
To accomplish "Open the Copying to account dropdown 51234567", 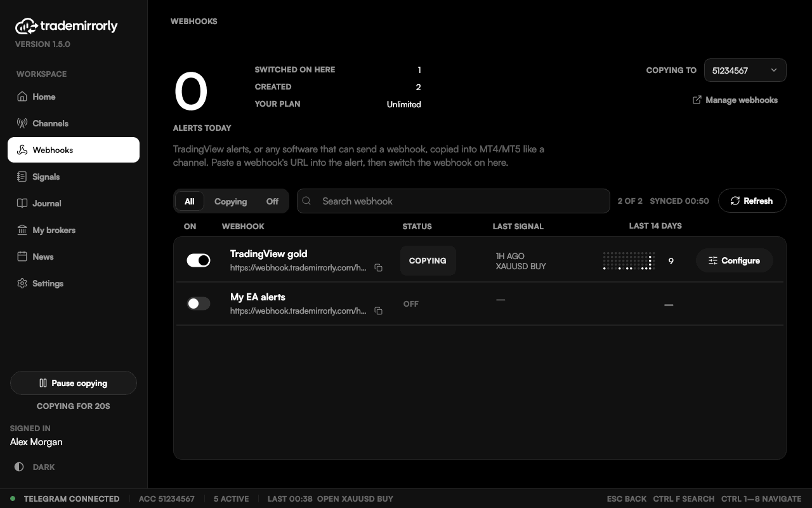I will (x=745, y=70).
